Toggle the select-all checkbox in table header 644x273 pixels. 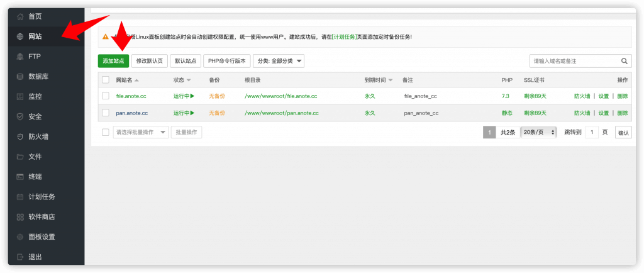click(x=106, y=80)
